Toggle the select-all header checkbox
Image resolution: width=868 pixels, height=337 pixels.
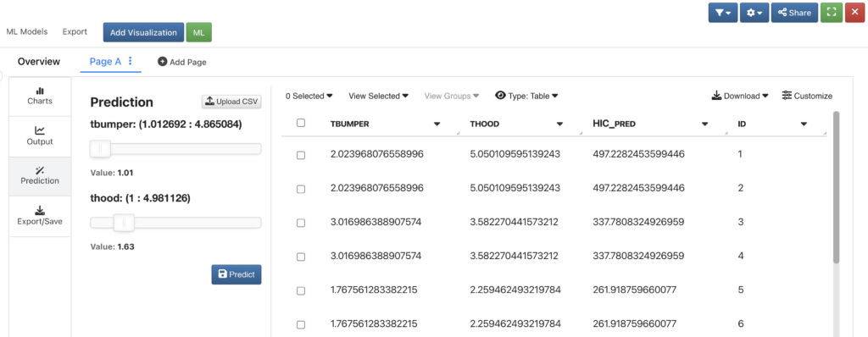point(301,123)
